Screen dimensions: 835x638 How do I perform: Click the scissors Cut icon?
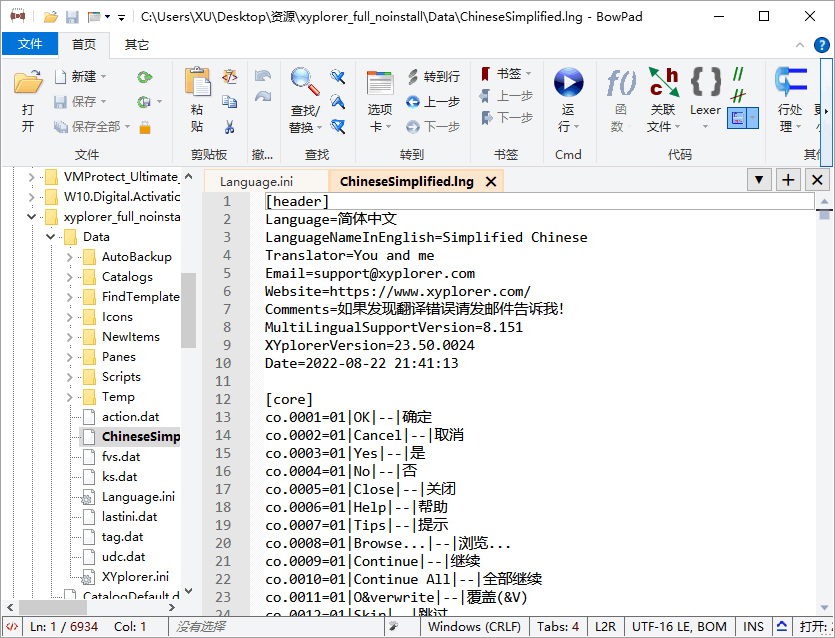pyautogui.click(x=230, y=127)
